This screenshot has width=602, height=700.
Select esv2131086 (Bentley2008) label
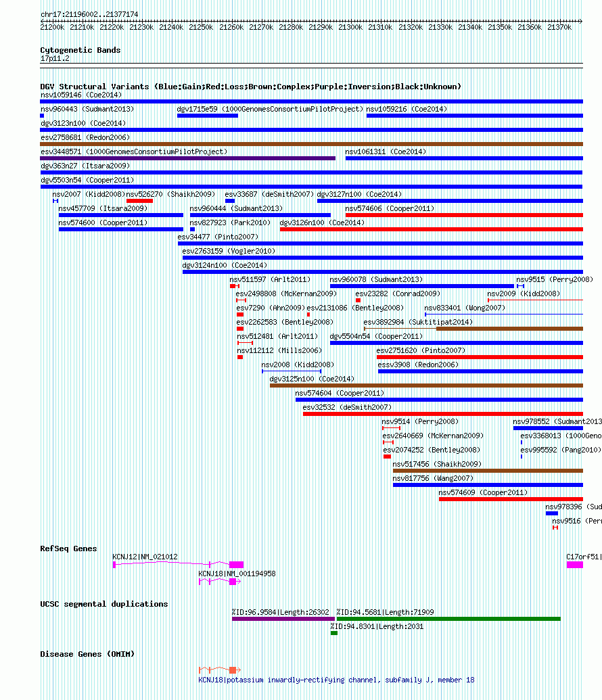pos(355,308)
